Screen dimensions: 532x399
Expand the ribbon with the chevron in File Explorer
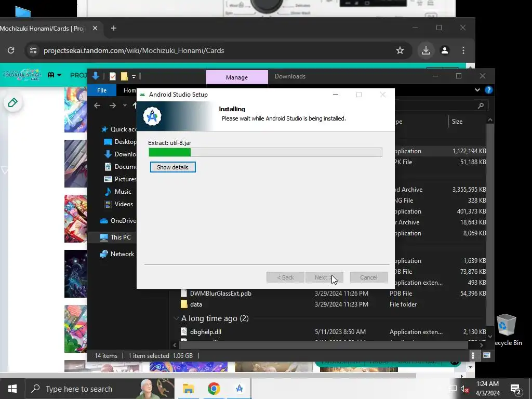[477, 90]
